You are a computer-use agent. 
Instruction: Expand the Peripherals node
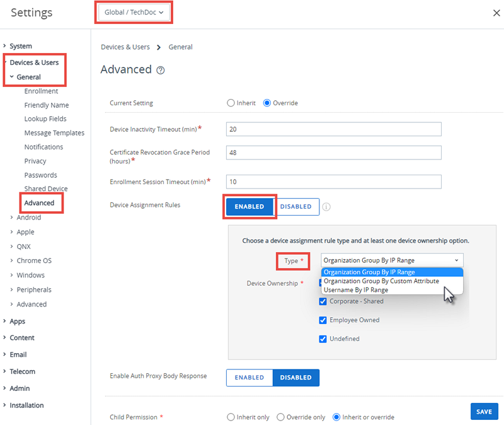[11, 289]
